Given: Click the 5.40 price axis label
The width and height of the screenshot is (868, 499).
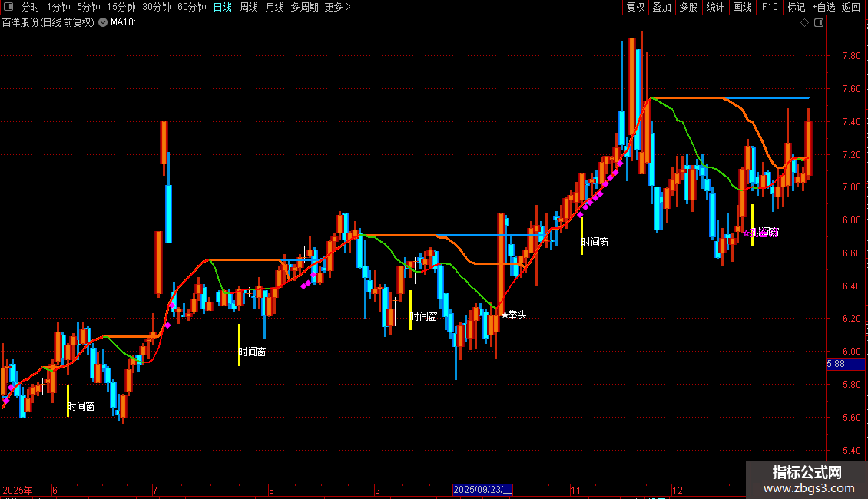Looking at the screenshot, I should [x=851, y=451].
